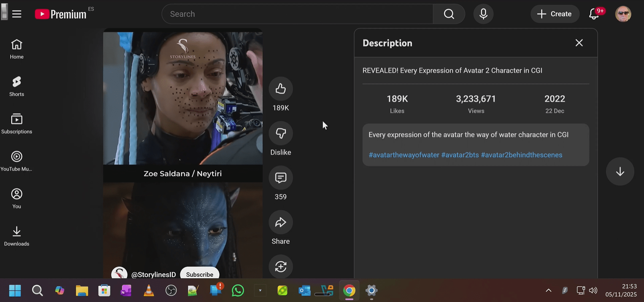Open the user account avatar menu

pos(623,14)
